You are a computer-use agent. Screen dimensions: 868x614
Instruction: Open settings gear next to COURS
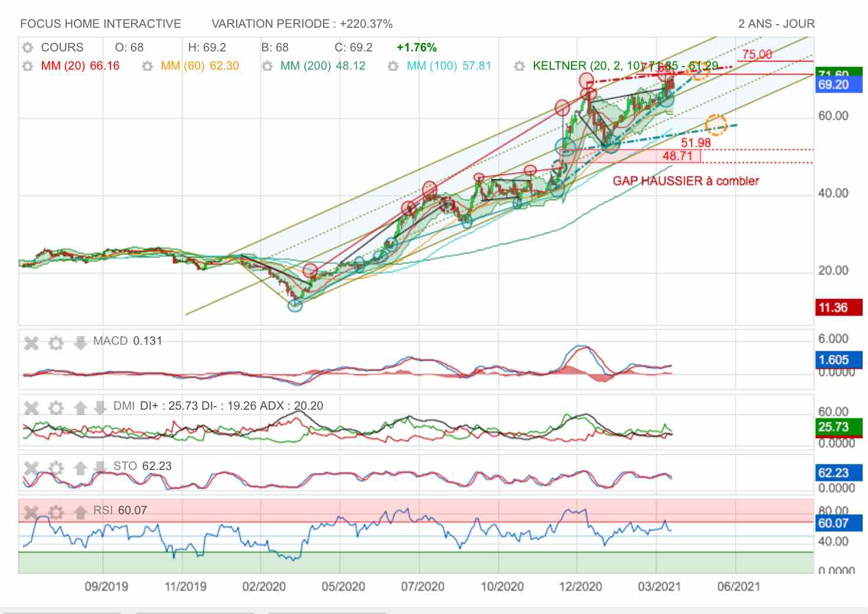click(27, 47)
